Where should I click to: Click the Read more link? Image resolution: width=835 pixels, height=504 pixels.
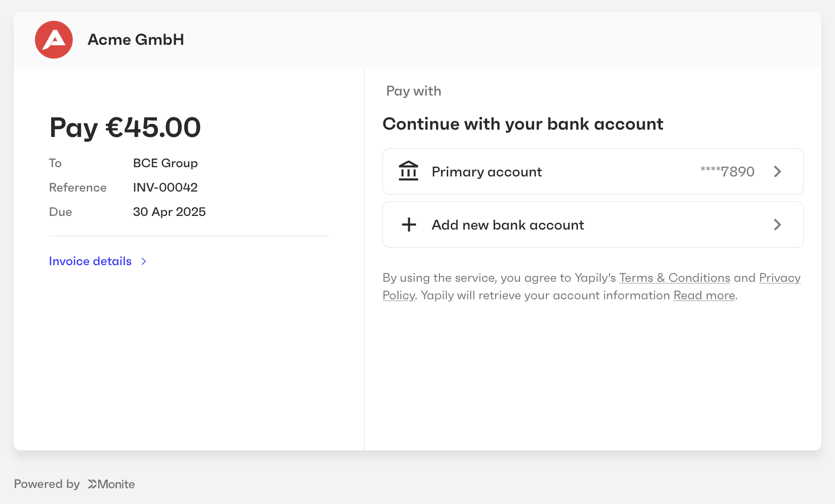[704, 295]
